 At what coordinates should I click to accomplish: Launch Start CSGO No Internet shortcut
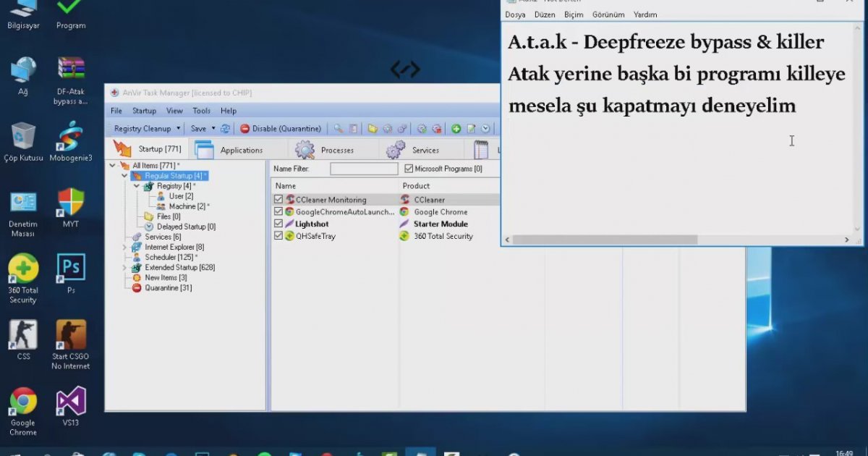[71, 345]
